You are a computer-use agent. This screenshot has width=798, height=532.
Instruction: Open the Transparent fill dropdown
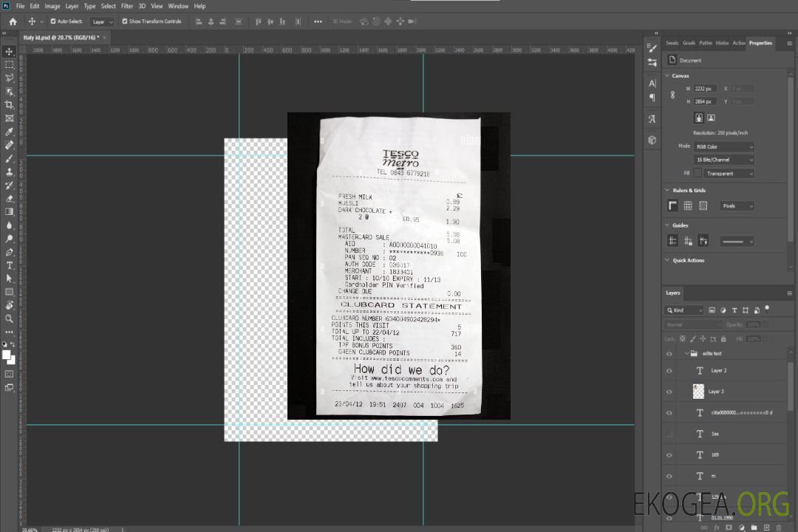click(729, 174)
